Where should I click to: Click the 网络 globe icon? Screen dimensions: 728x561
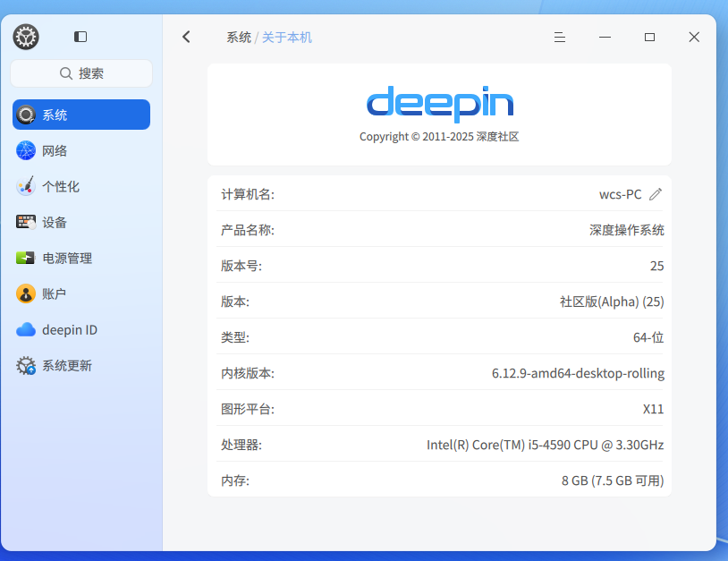click(26, 150)
